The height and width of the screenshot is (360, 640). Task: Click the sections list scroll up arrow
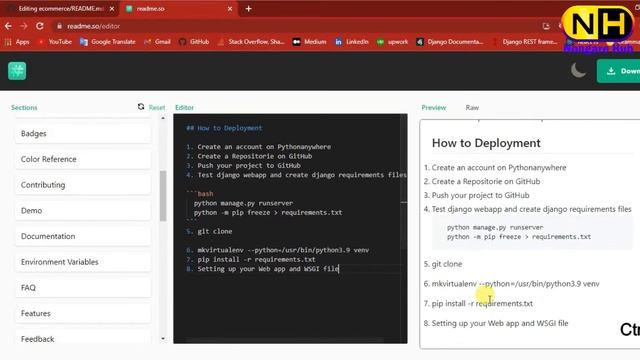(163, 118)
